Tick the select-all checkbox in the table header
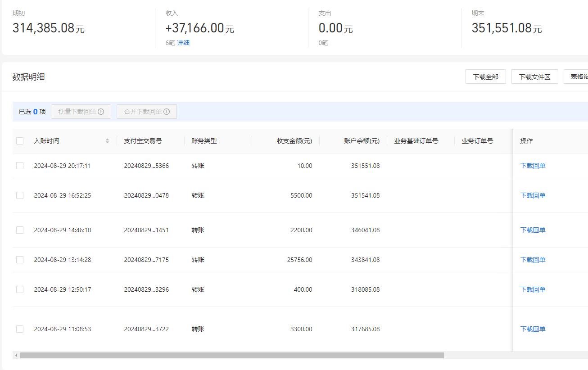Screen dimensions: 588x370 click(x=20, y=141)
